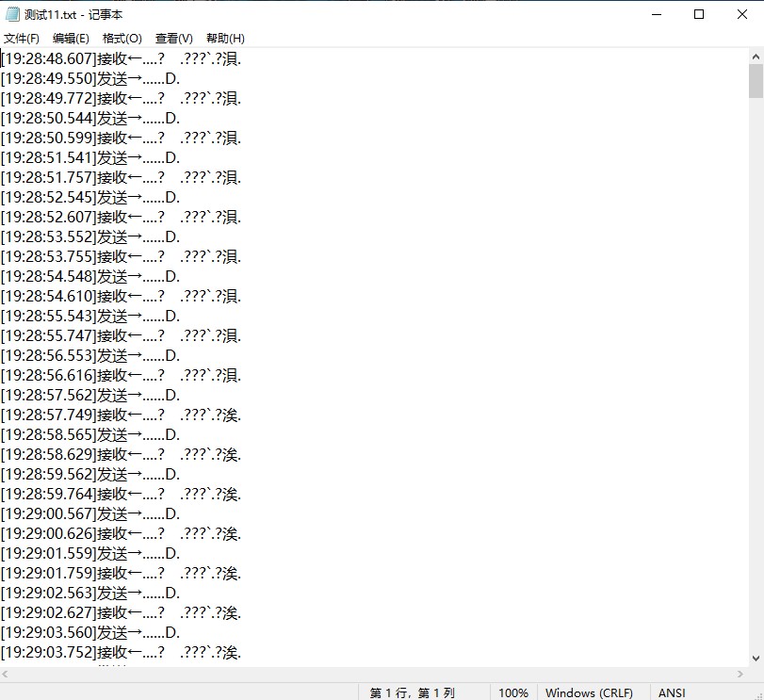764x700 pixels.
Task: Click the line with timestamp 19:28:54.548
Action: point(90,277)
